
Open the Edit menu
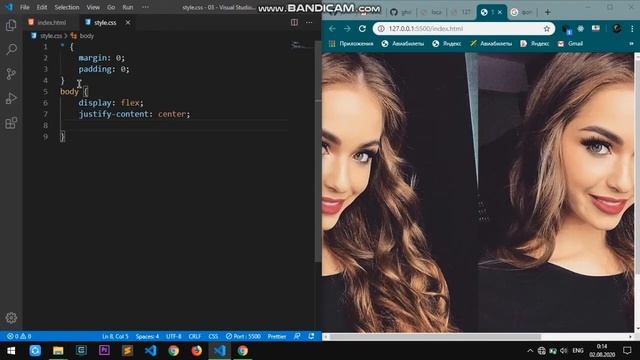42,7
